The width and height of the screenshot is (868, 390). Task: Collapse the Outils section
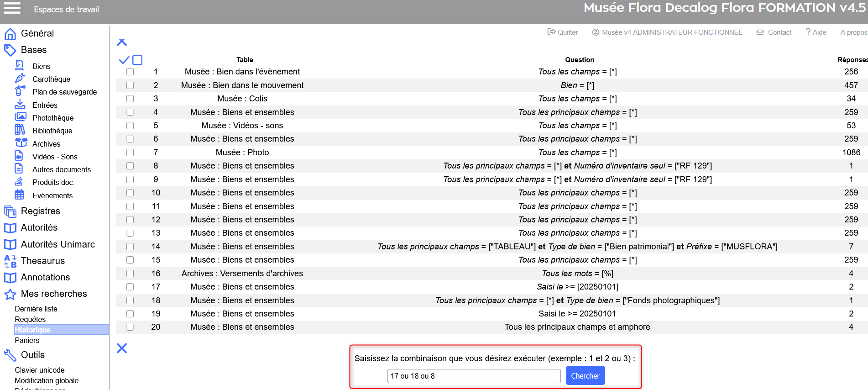click(x=32, y=355)
